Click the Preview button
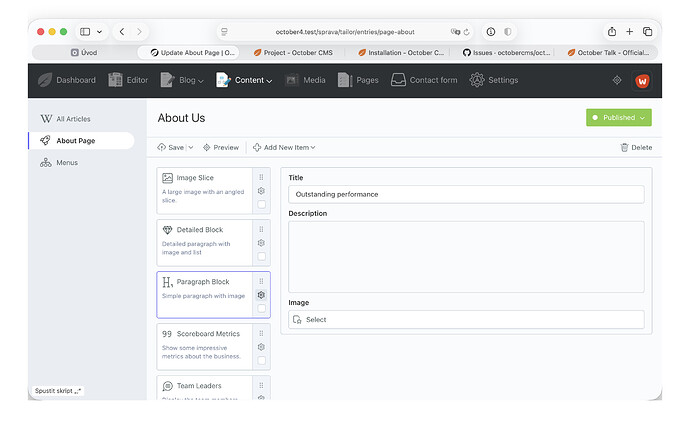The width and height of the screenshot is (690, 437). coord(220,147)
